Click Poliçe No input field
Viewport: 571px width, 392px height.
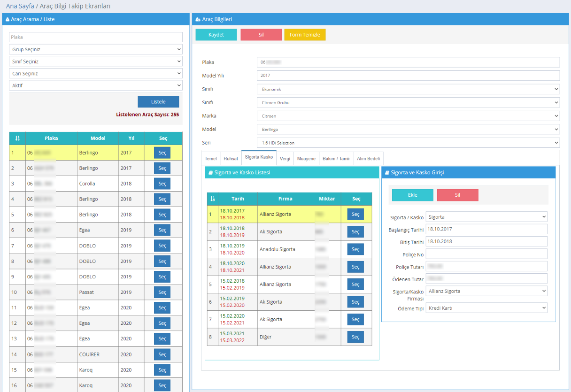click(486, 254)
